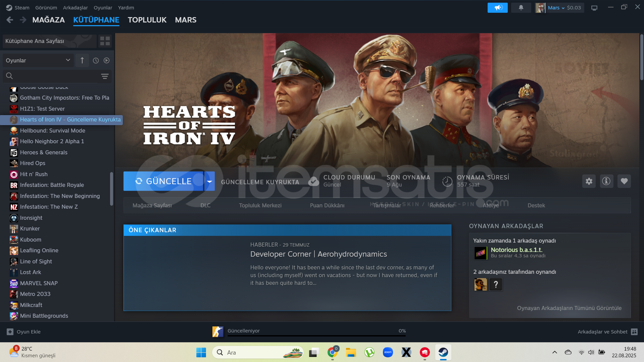
Task: Open Yardım menu
Action: pyautogui.click(x=126, y=7)
